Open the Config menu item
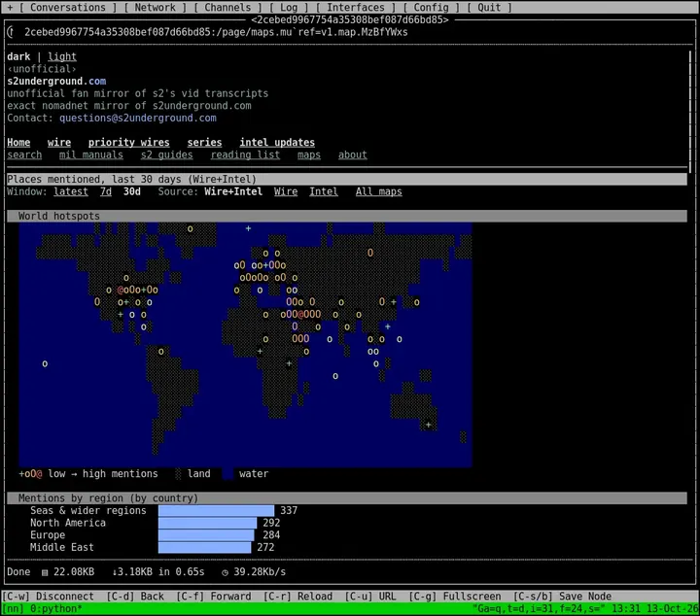 (x=431, y=7)
